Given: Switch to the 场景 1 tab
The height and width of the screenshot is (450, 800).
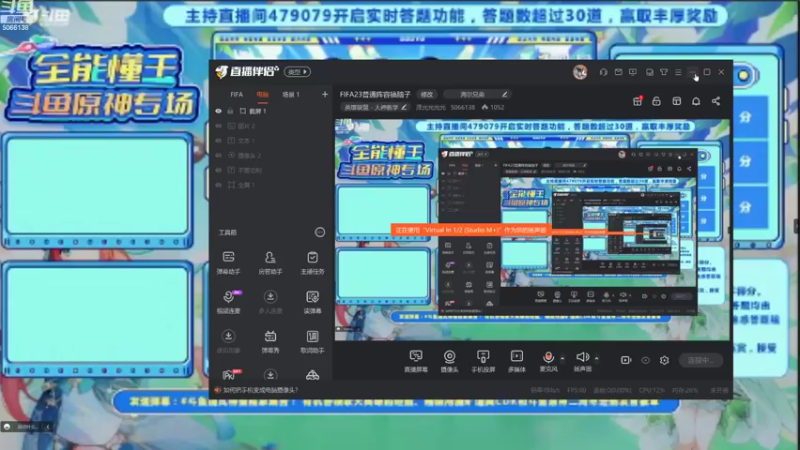Looking at the screenshot, I should click(291, 94).
